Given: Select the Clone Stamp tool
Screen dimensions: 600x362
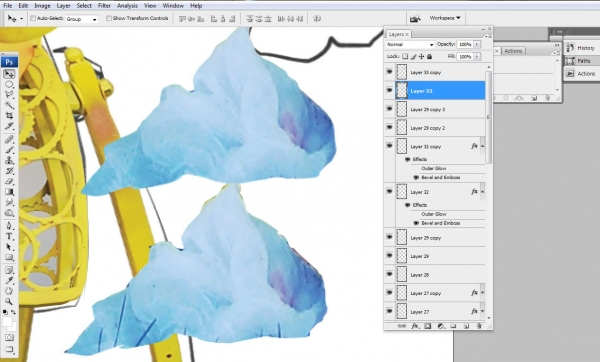Looking at the screenshot, I should pos(9,160).
